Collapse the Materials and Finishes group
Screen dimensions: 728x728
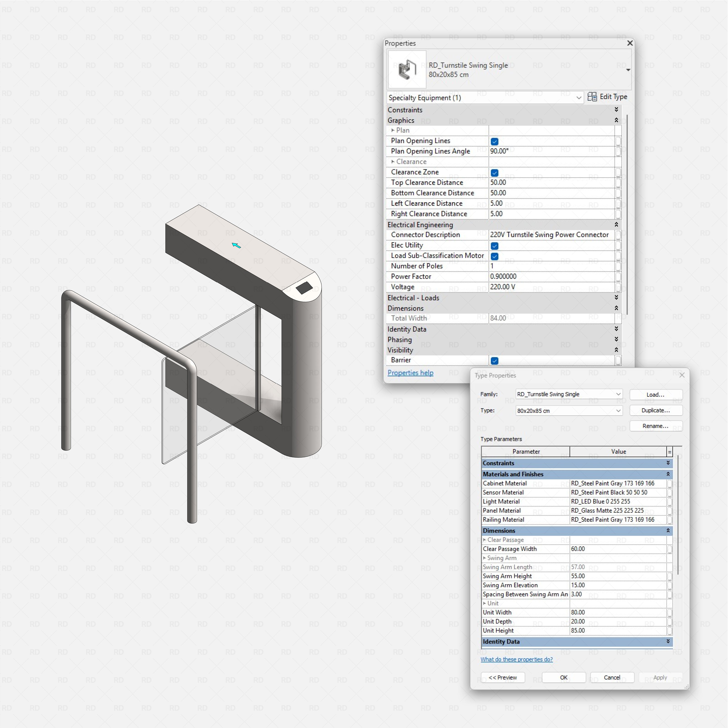668,474
